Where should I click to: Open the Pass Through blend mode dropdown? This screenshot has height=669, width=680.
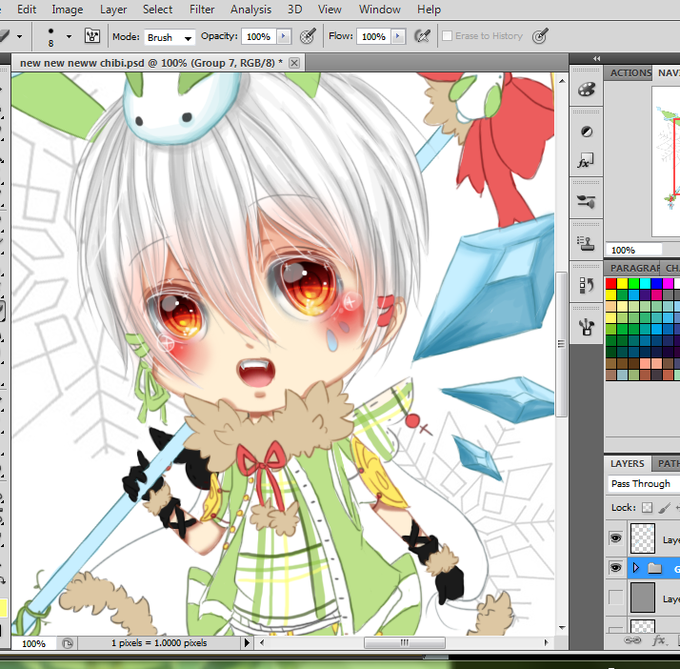pos(644,483)
